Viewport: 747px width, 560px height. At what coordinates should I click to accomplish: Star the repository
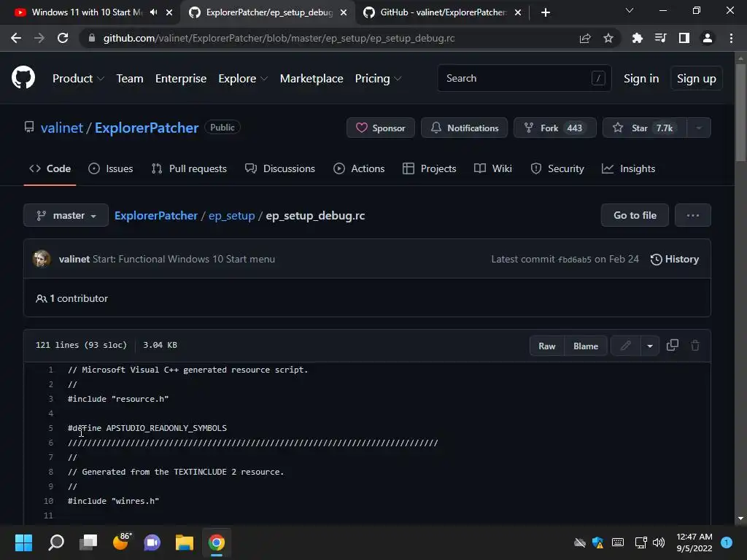coord(645,128)
